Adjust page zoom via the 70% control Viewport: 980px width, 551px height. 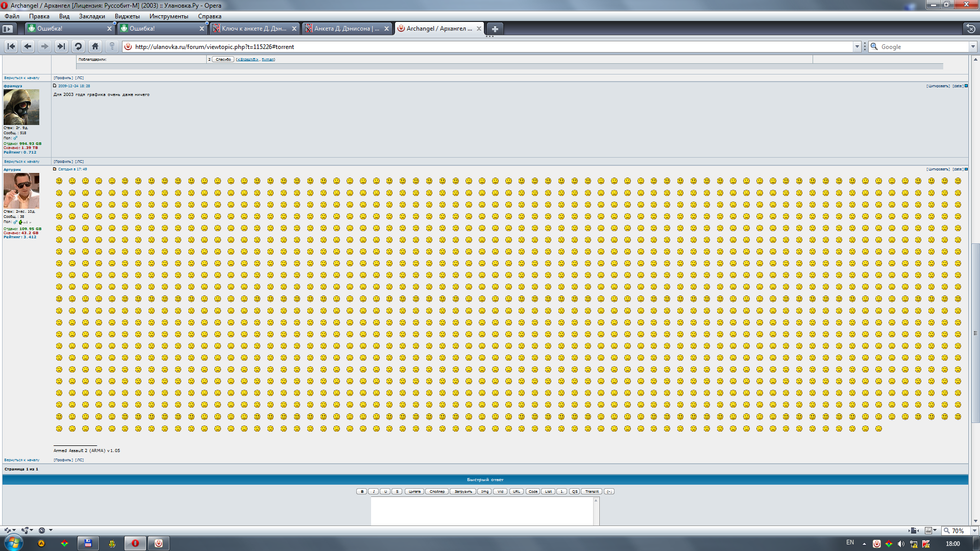(958, 531)
